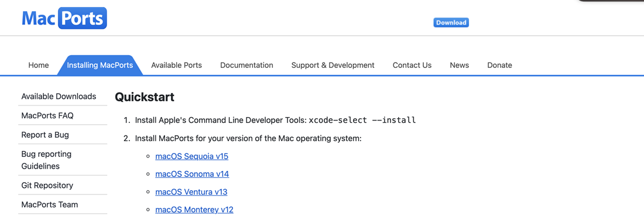Open the Donate tab
Image resolution: width=644 pixels, height=219 pixels.
[499, 66]
